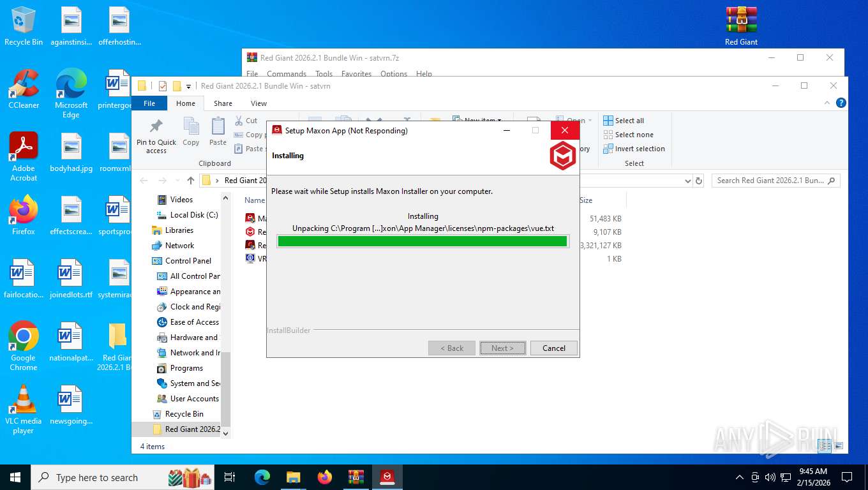Open address bar history dropdown
Image resolution: width=868 pixels, height=490 pixels.
tap(687, 181)
